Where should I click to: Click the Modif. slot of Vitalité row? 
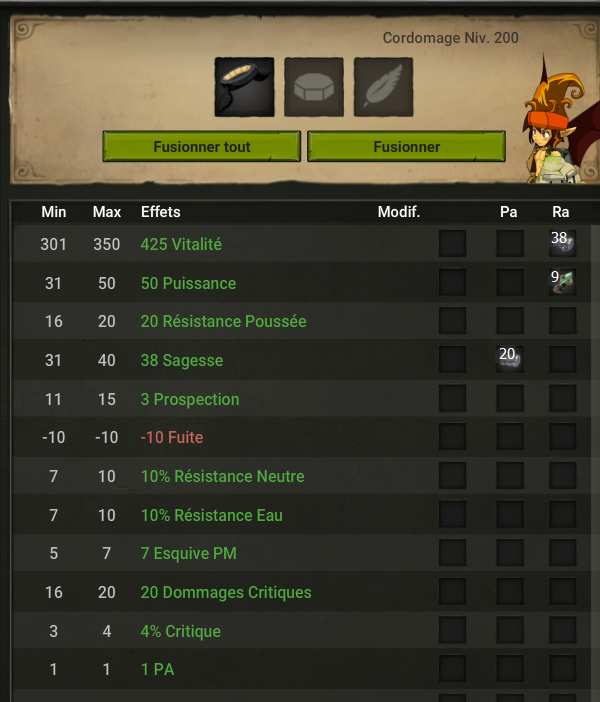tap(452, 244)
